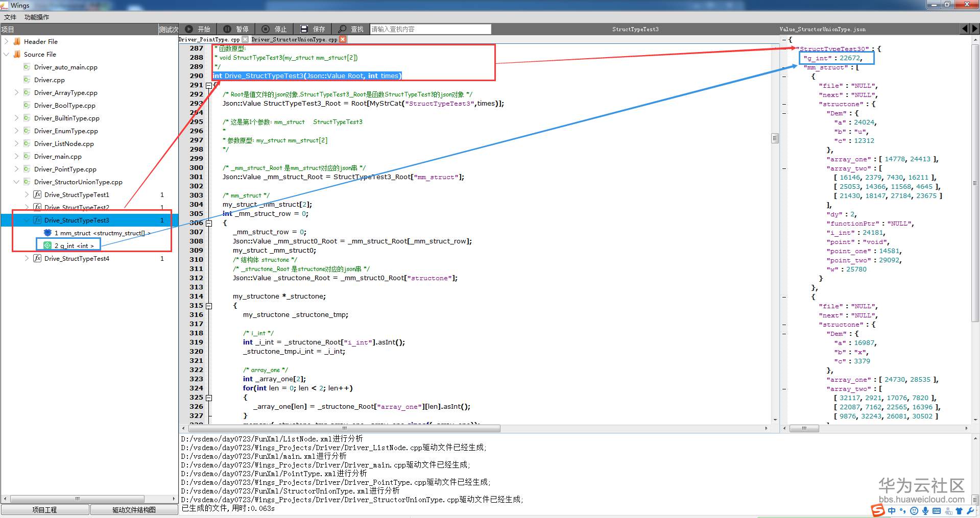The width and height of the screenshot is (980, 518).
Task: Click the Driver_BoolType.cpp file icon
Action: click(x=27, y=105)
